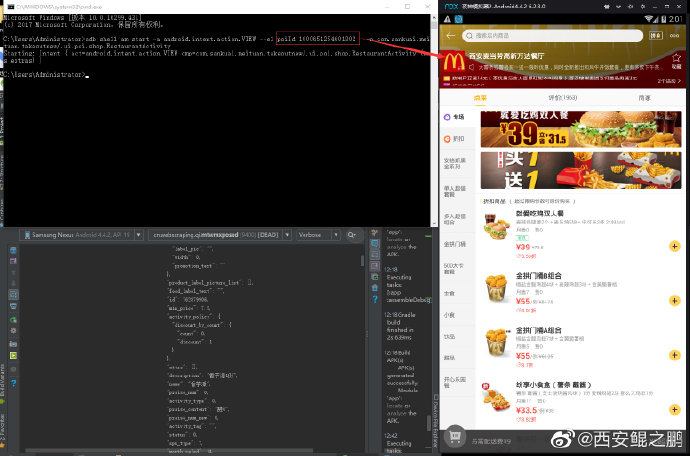This screenshot has width=690, height=456.
Task: Click the activity_policy line in Logcat output
Action: click(195, 316)
